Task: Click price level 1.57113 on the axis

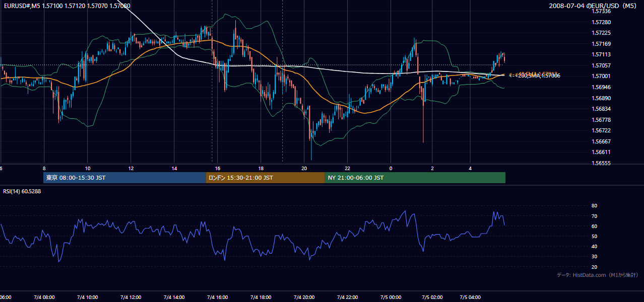Action: [601, 55]
